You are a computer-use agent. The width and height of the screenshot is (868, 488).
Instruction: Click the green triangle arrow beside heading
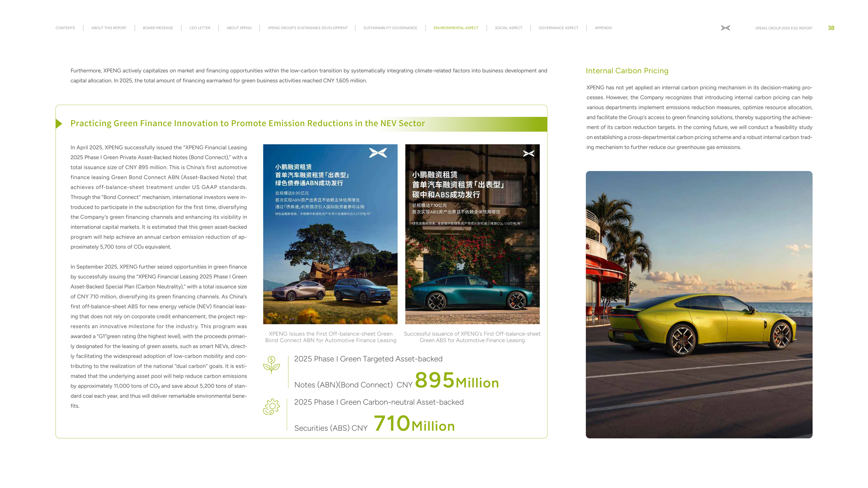pyautogui.click(x=59, y=124)
